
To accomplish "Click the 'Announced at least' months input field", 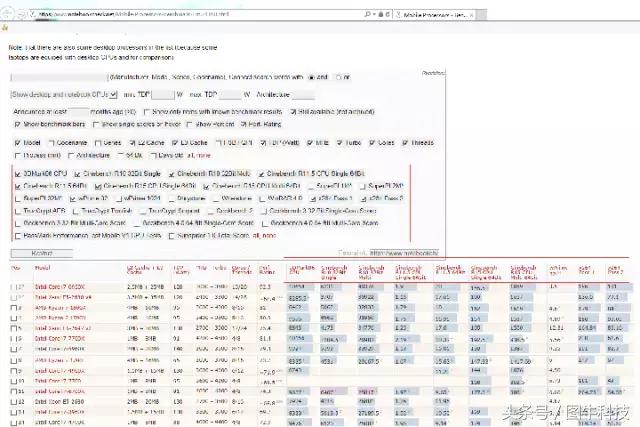I will pyautogui.click(x=78, y=111).
